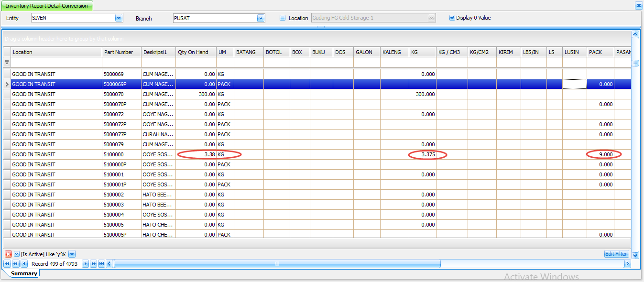Click row indicator of selected 5000069P row
This screenshot has height=282, width=644.
point(7,84)
